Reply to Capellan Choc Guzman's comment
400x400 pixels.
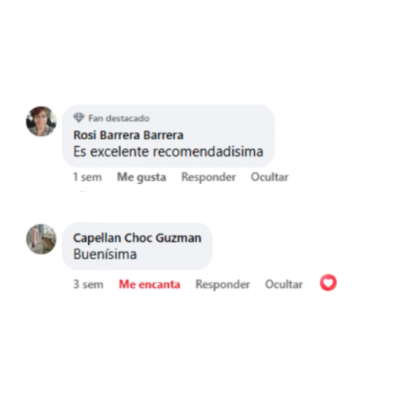(x=223, y=284)
